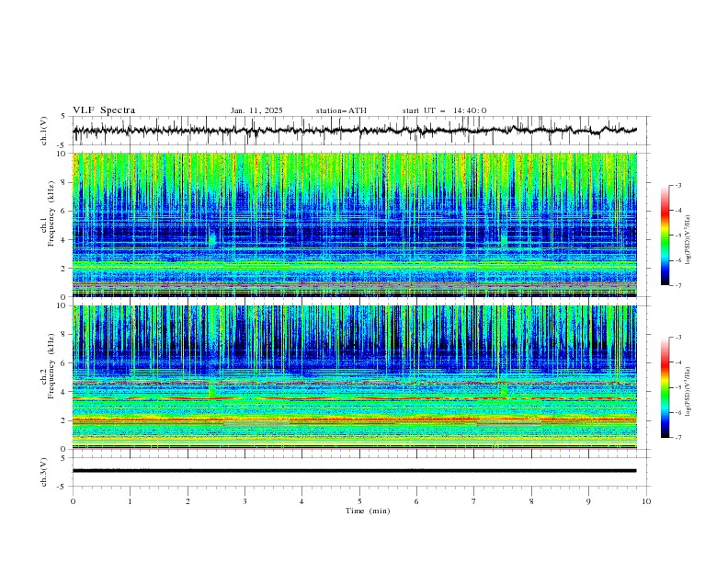
Task: Click the 'ch.3(V)' axis label
Action: point(44,472)
